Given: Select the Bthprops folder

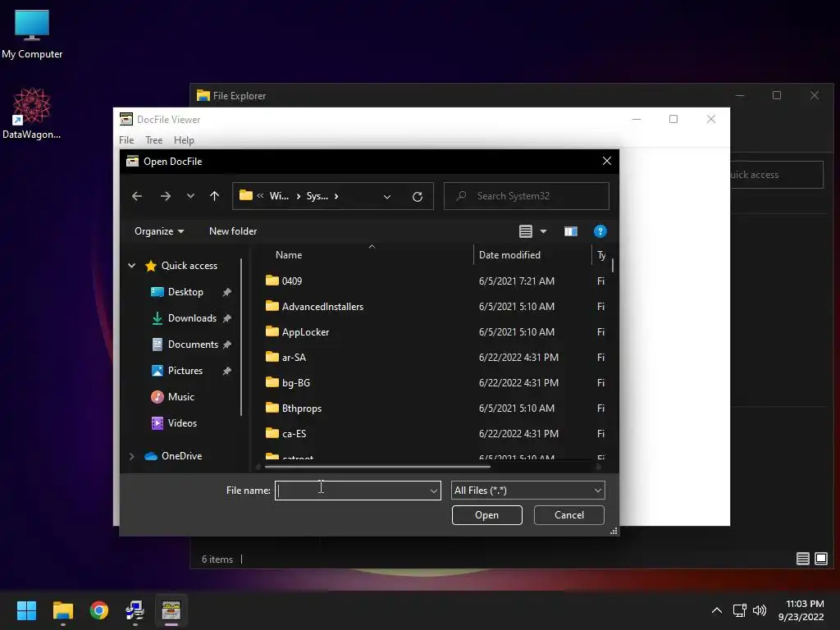Looking at the screenshot, I should point(302,409).
